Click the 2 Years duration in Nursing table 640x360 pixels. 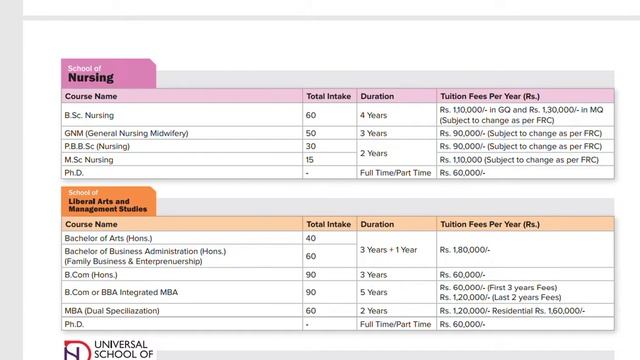pyautogui.click(x=373, y=153)
